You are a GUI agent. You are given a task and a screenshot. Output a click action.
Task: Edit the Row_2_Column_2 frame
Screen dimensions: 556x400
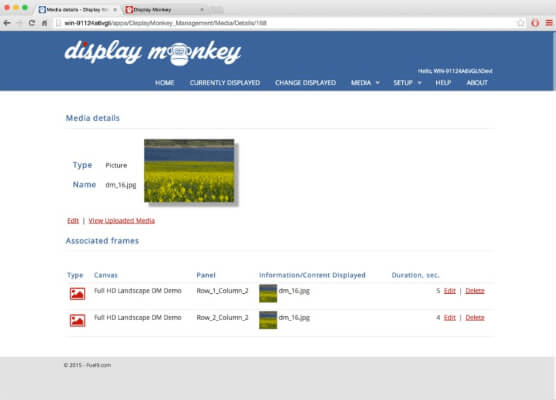coord(450,317)
